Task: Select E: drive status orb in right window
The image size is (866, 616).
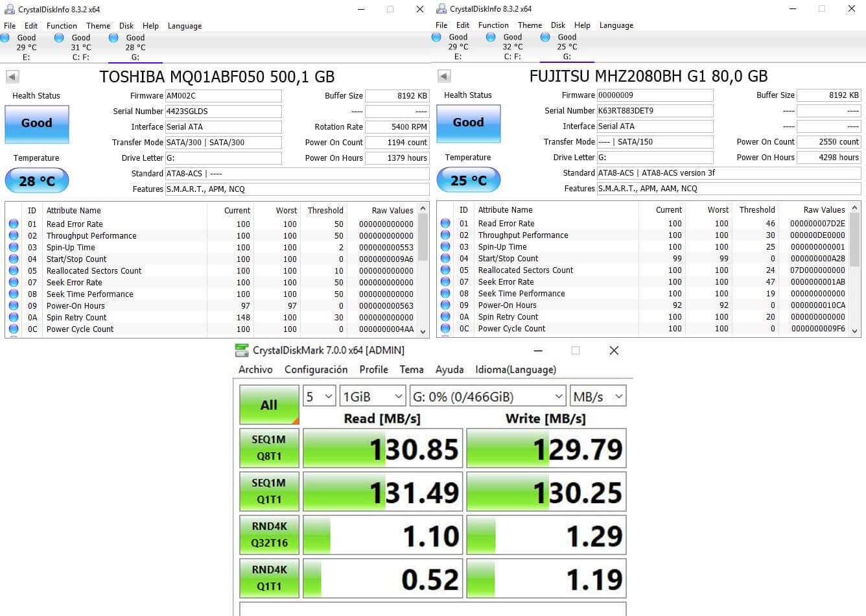Action: point(437,37)
